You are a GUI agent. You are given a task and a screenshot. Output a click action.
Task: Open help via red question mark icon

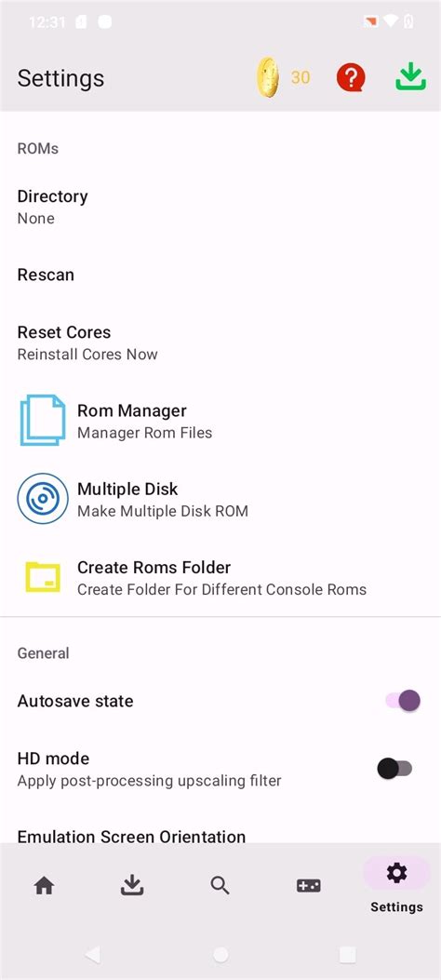tap(351, 78)
